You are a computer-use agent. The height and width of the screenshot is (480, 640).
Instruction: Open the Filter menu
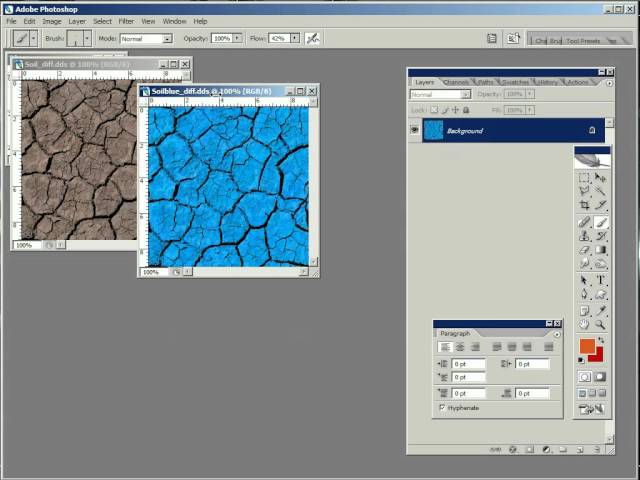tap(126, 21)
